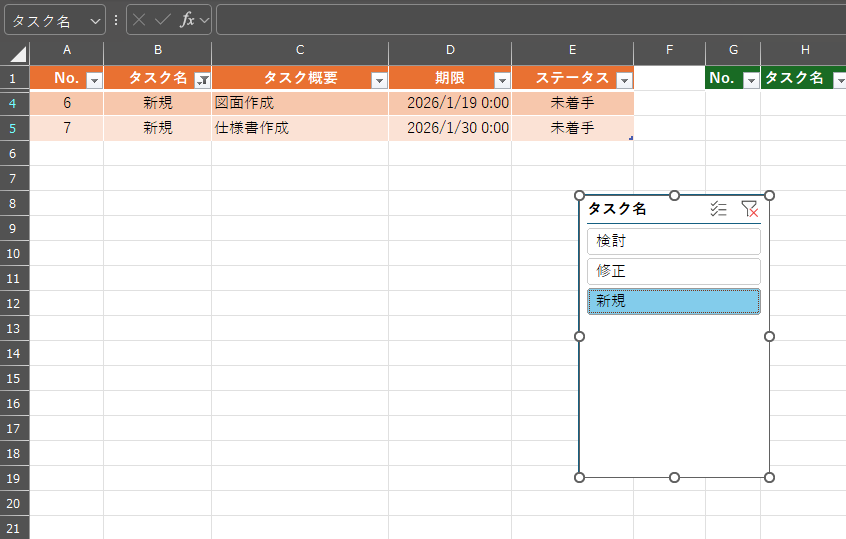Expand the タスク概要 filter dropdown
The width and height of the screenshot is (846, 539).
tap(379, 79)
